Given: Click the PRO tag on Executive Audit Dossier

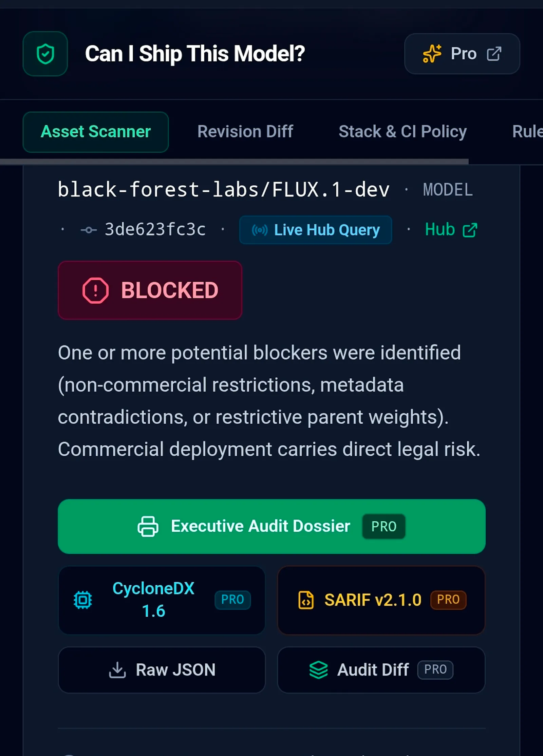Looking at the screenshot, I should point(384,527).
